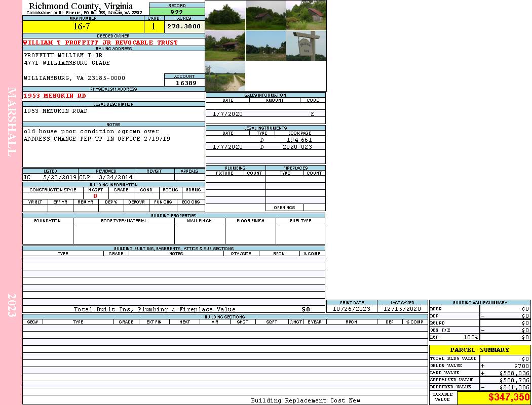The width and height of the screenshot is (532, 405).
Task: Select the 1/7/2020 sales information row
Action: point(265,114)
